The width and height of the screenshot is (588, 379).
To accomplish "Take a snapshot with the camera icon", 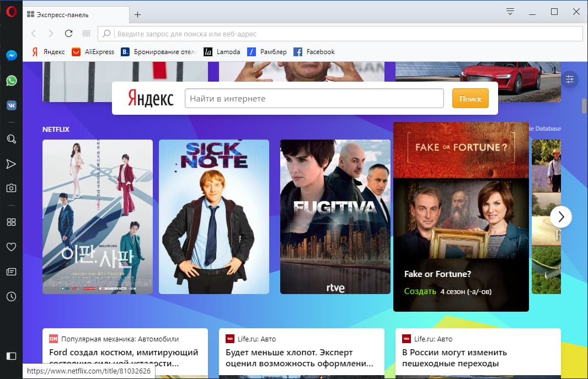I will pyautogui.click(x=11, y=188).
